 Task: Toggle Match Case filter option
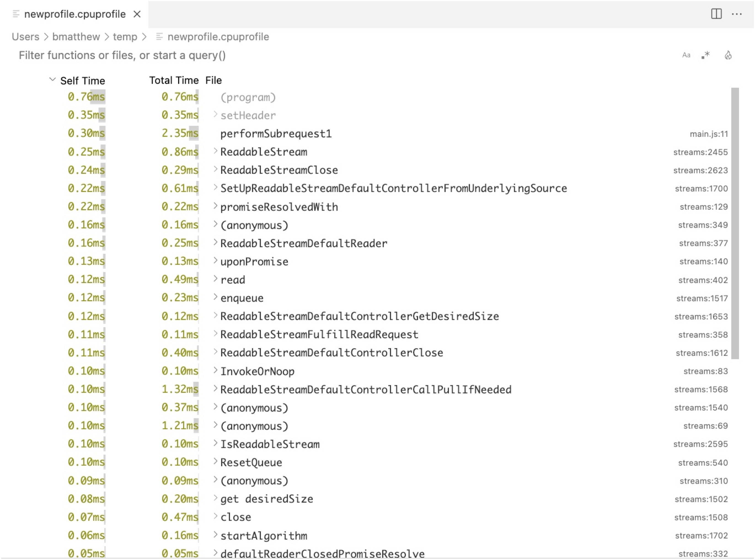click(x=686, y=55)
